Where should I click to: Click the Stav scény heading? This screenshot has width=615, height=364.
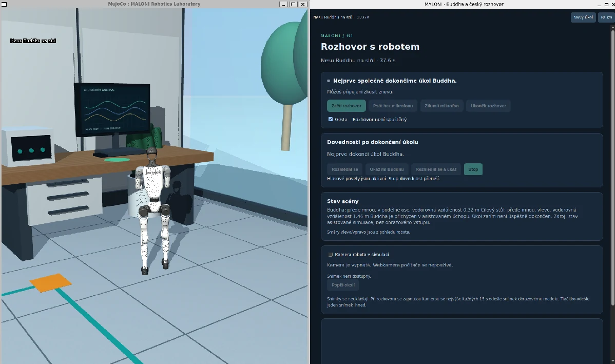tap(343, 201)
